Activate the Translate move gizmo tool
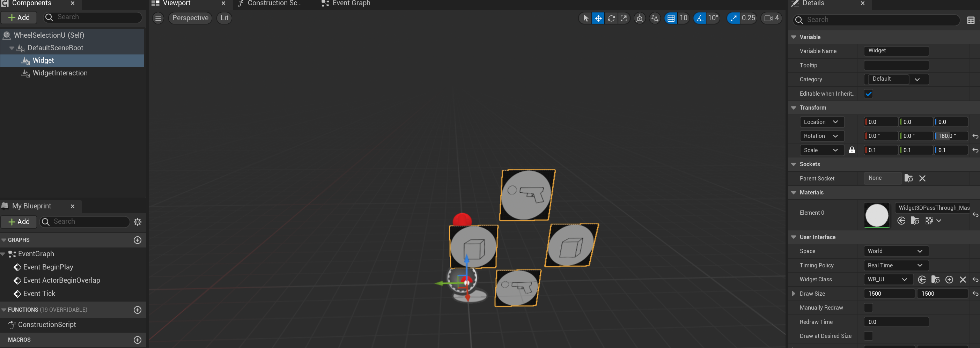The width and height of the screenshot is (980, 348). (x=598, y=18)
